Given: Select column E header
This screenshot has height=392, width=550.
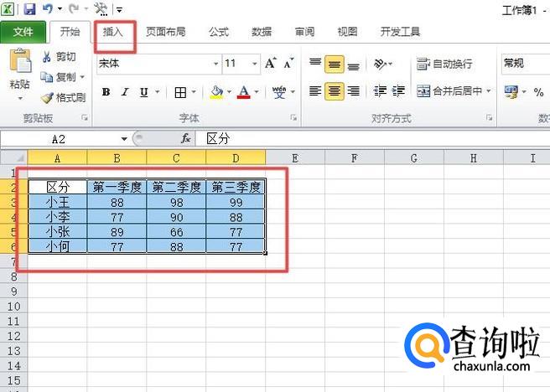Looking at the screenshot, I should tap(295, 158).
